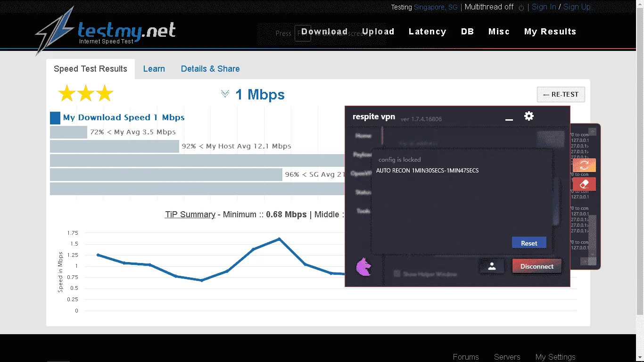Click the respite vpn title text

click(374, 117)
